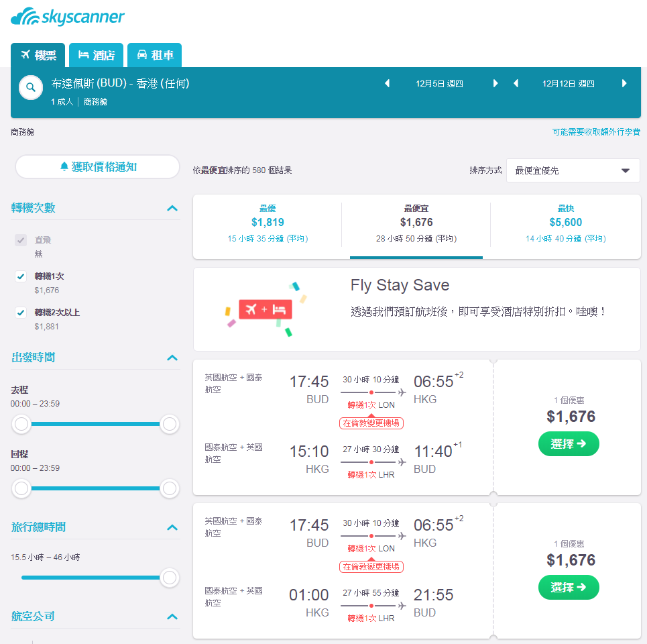This screenshot has height=644, width=647.
Task: Switch to the 機票 flights tab
Action: [x=38, y=55]
